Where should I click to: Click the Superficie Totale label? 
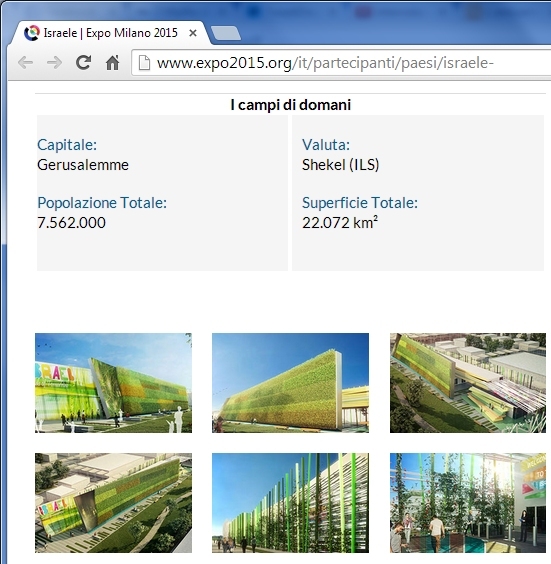pos(360,203)
